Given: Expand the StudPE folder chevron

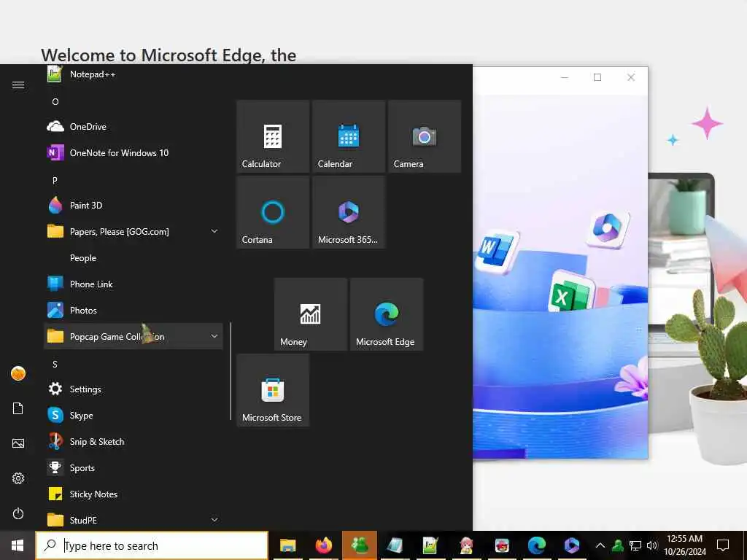Looking at the screenshot, I should pyautogui.click(x=214, y=519).
